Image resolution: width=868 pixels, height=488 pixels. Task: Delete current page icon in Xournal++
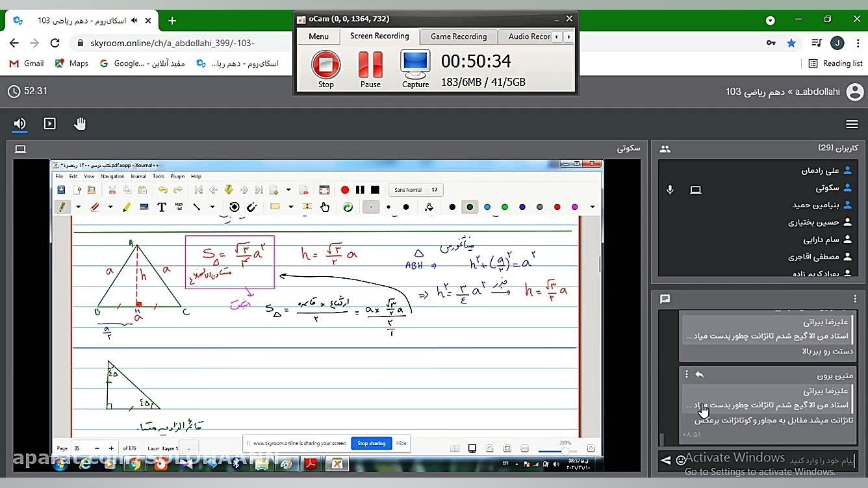(303, 190)
